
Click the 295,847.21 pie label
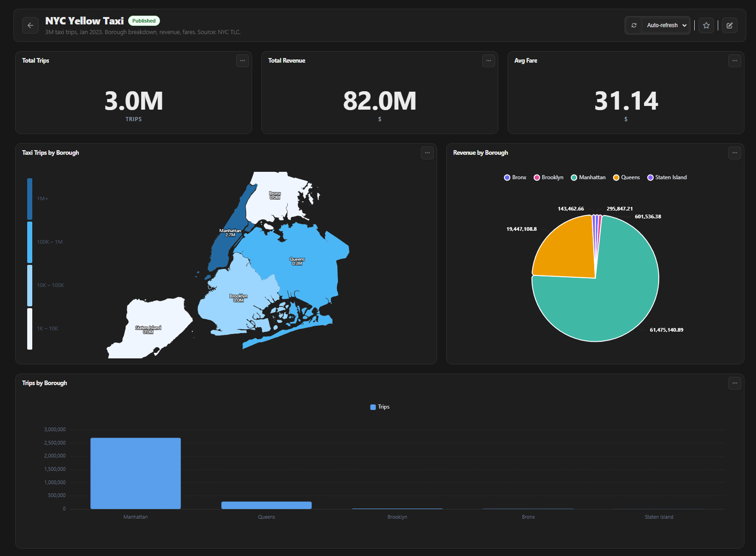pyautogui.click(x=620, y=209)
